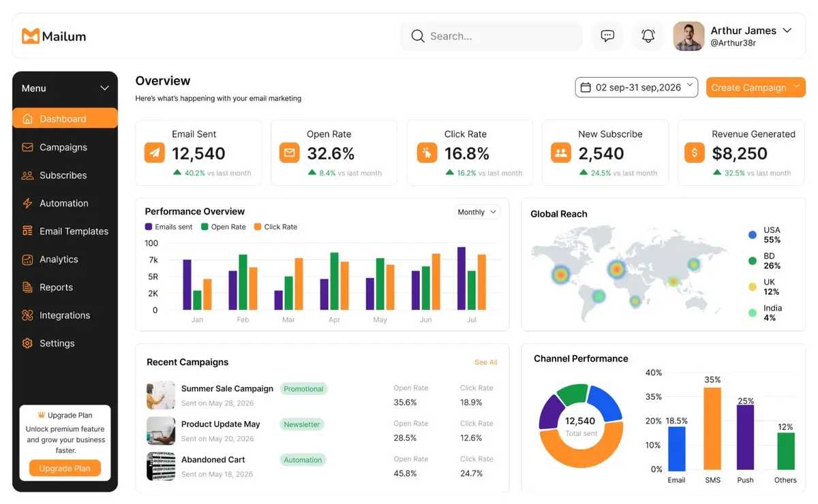Open the Abandoned Cart campaign
818x504 pixels.
213,459
